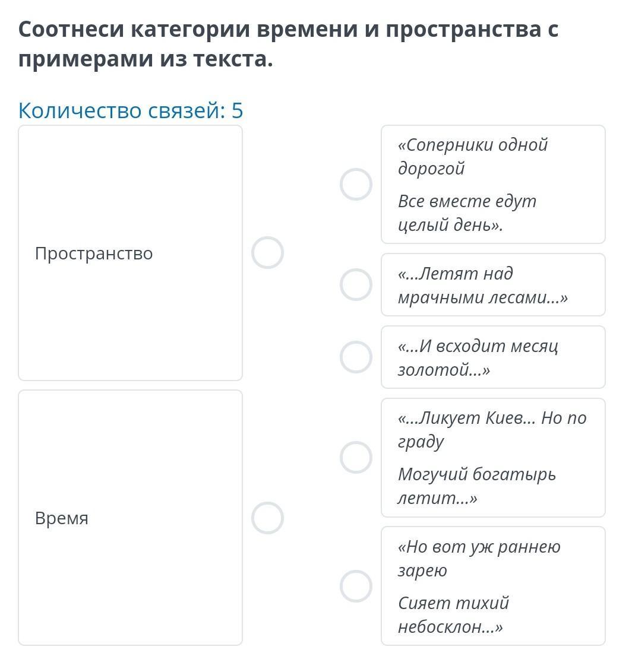The width and height of the screenshot is (632, 672).
Task: Click the line «Сияет тихий небосклон»
Action: tap(453, 615)
